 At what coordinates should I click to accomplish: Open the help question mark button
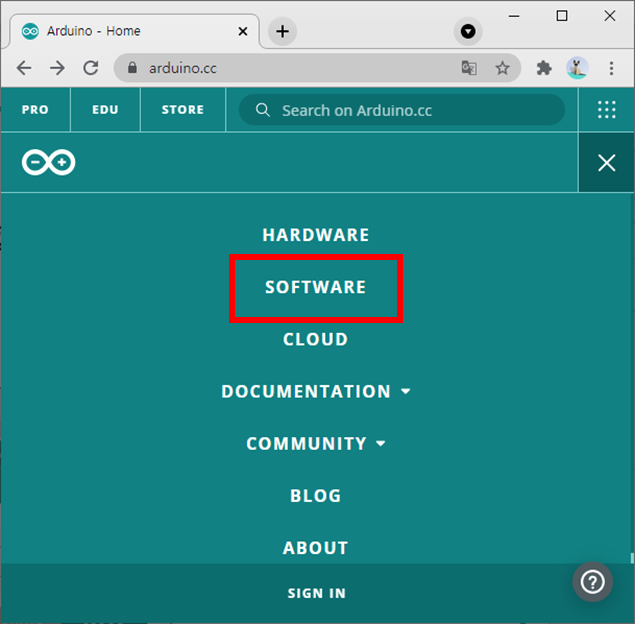592,582
